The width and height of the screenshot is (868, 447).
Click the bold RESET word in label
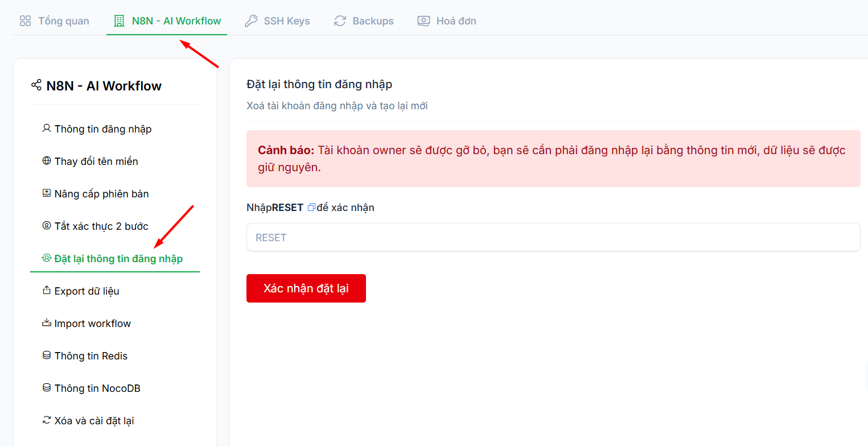pyautogui.click(x=287, y=208)
